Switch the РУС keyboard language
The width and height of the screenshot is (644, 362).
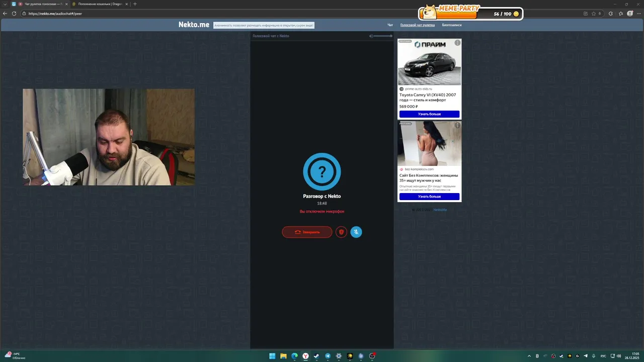[603, 356]
